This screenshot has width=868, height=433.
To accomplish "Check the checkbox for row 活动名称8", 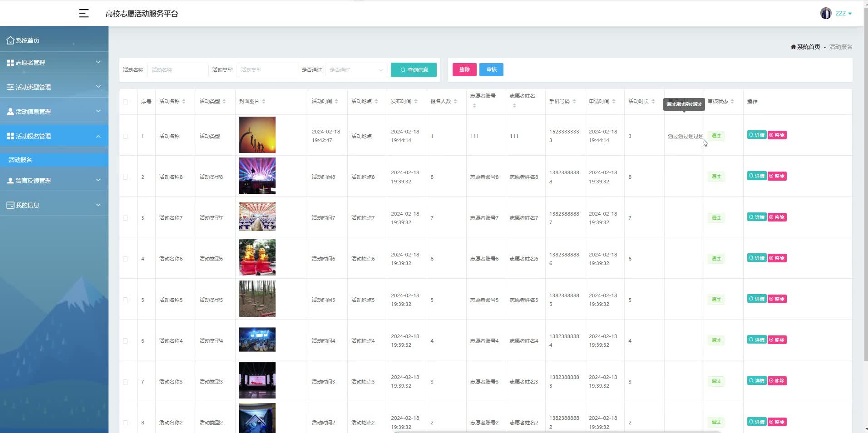I will tap(126, 177).
